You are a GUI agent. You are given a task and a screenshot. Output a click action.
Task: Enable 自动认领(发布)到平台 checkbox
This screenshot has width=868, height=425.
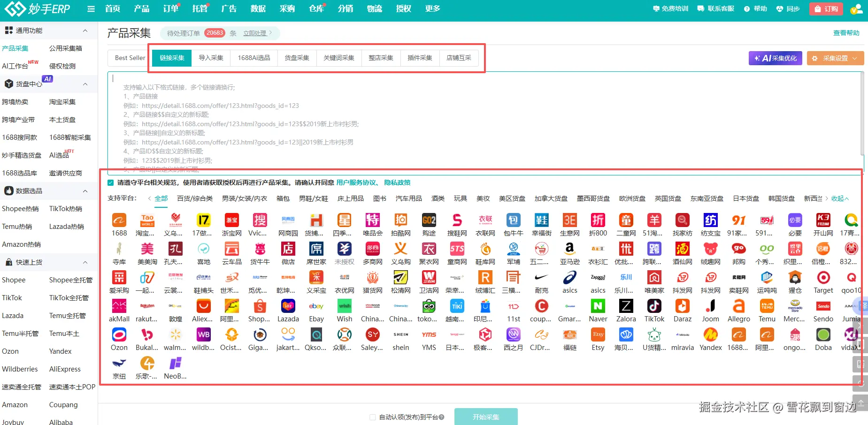(x=373, y=417)
